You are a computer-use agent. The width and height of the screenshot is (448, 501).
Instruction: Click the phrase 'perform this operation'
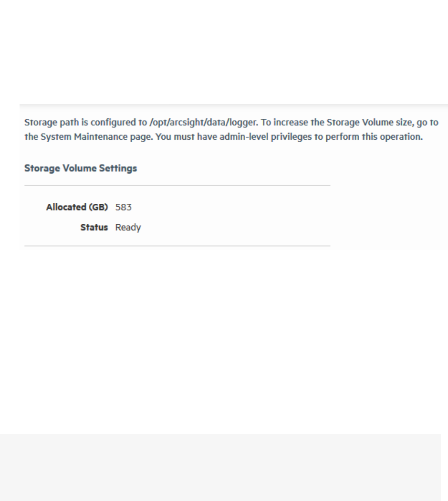373,137
